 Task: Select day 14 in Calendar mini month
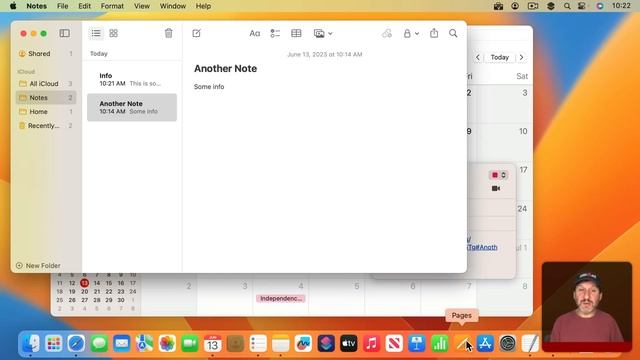pos(97,283)
